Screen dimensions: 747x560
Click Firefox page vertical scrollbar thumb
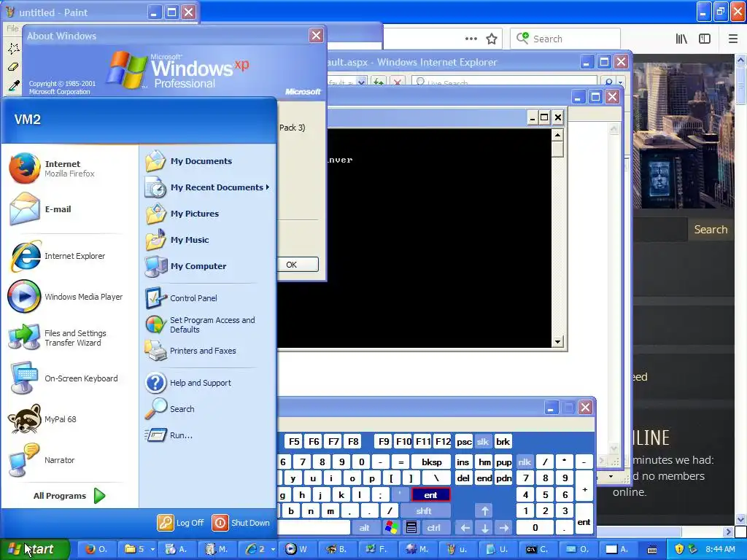coord(741,85)
